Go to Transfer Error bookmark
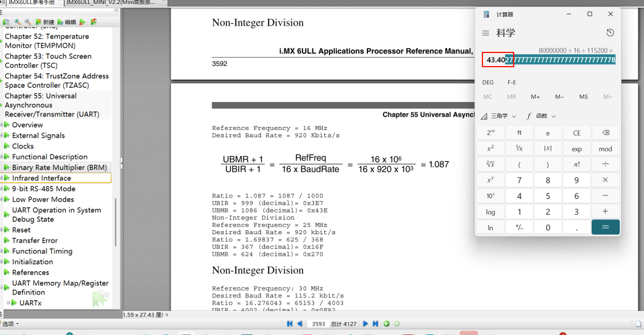The height and width of the screenshot is (335, 644). 35,240
